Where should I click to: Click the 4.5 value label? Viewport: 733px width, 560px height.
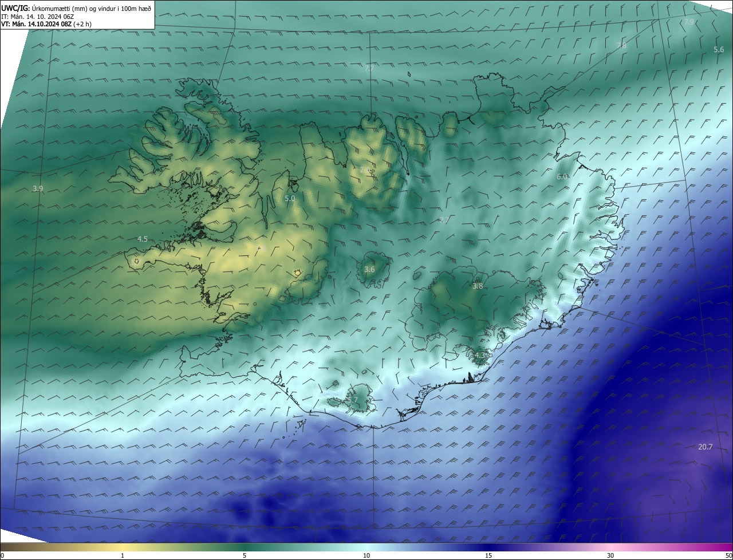pos(143,239)
